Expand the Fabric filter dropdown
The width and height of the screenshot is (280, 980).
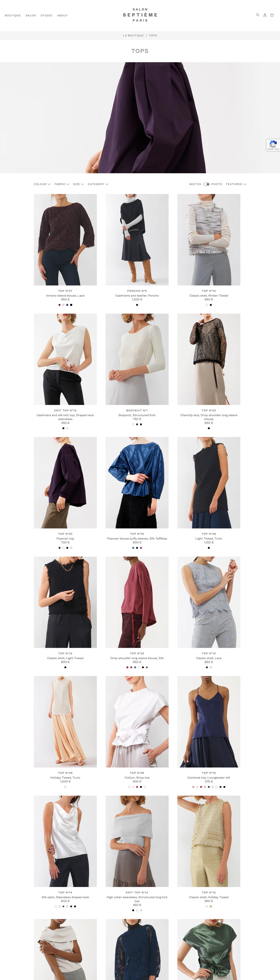pyautogui.click(x=62, y=184)
